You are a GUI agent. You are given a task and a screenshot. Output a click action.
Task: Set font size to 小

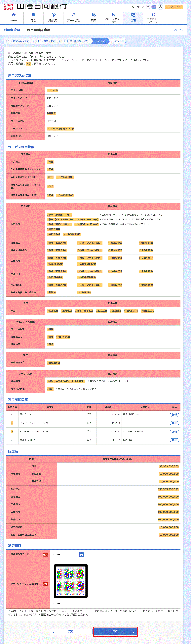[x=148, y=7]
